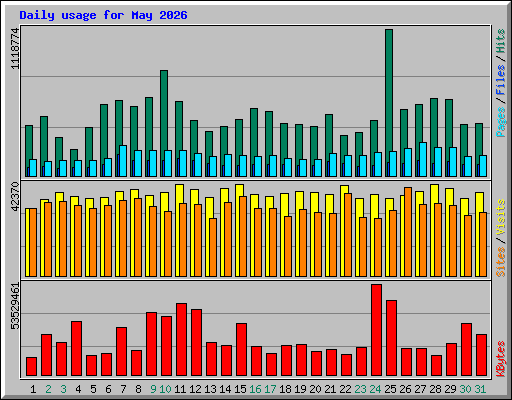The height and width of the screenshot is (400, 512).
Task: Click day 7 on the x-axis
Action: point(123,389)
